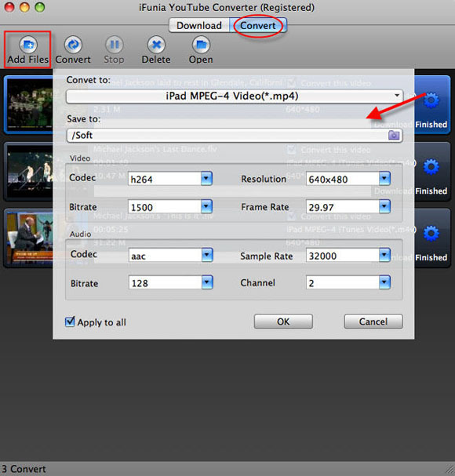Confirm settings with the OK button
The width and height of the screenshot is (455, 476).
283,322
